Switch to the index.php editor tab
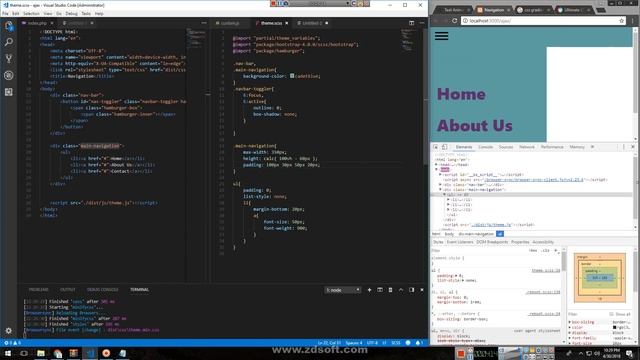This screenshot has height=360, width=640. (37, 23)
